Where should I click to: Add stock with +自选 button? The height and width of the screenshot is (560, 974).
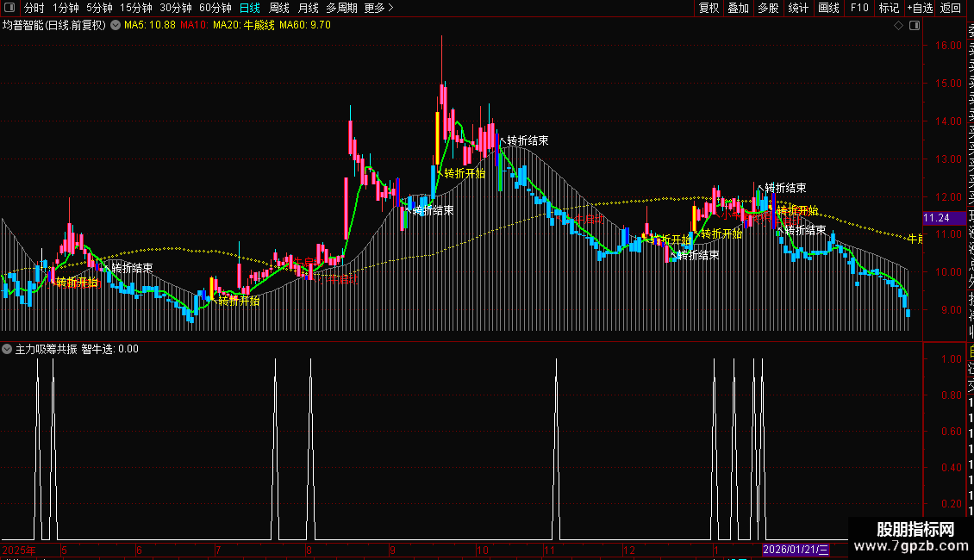coord(920,8)
